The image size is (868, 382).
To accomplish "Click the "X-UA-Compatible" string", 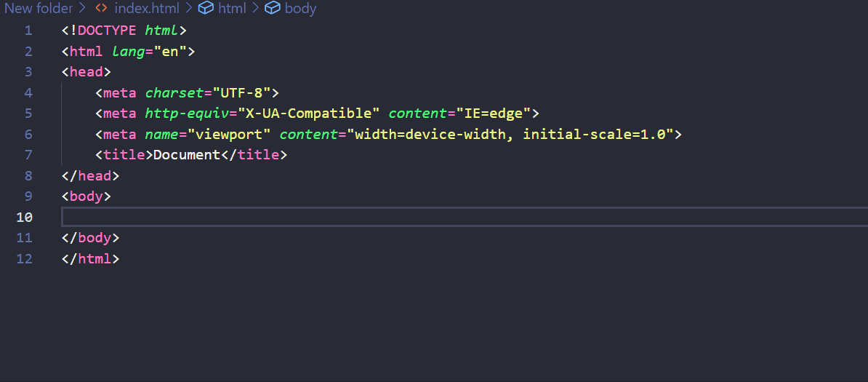I will (308, 114).
